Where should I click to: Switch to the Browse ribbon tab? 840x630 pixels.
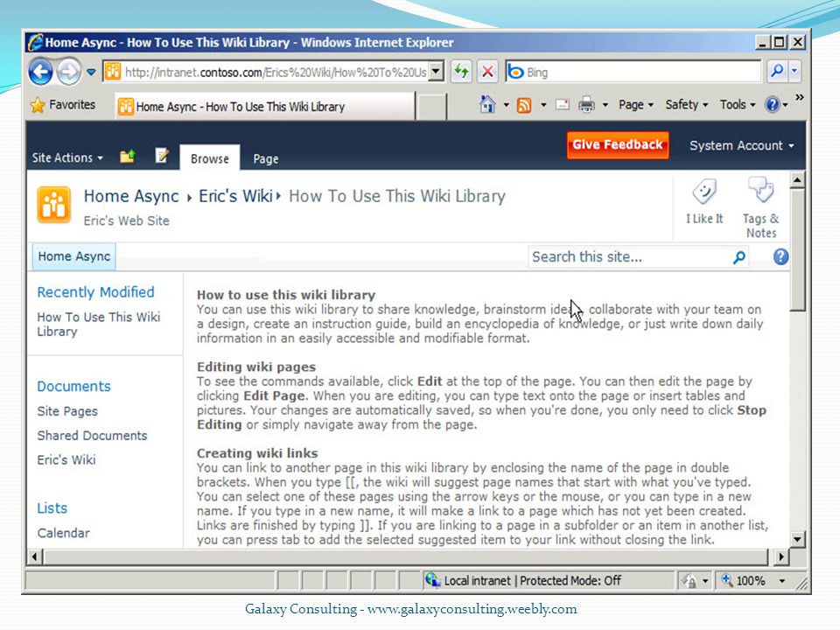click(x=209, y=158)
